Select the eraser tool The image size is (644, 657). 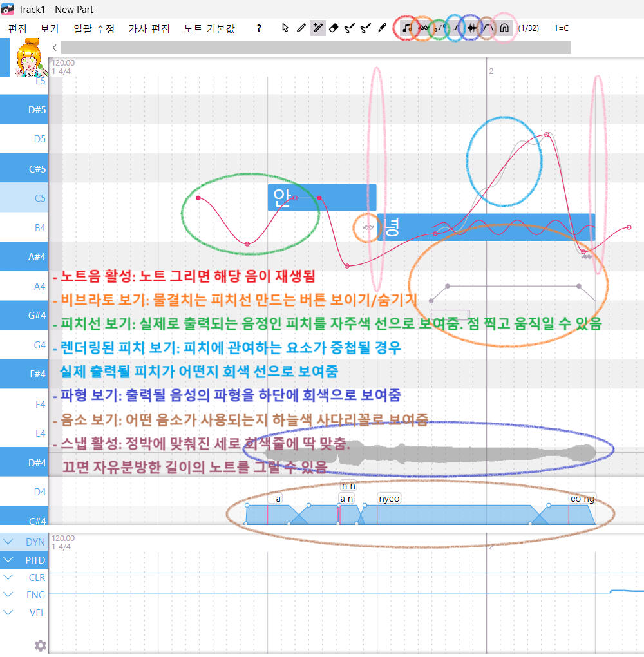tap(334, 28)
